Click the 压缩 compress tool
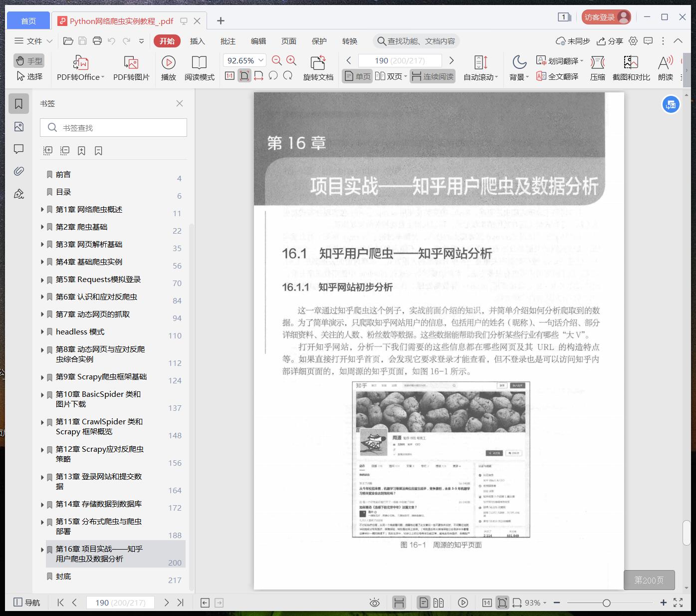Viewport: 696px width, 616px height. pyautogui.click(x=598, y=68)
